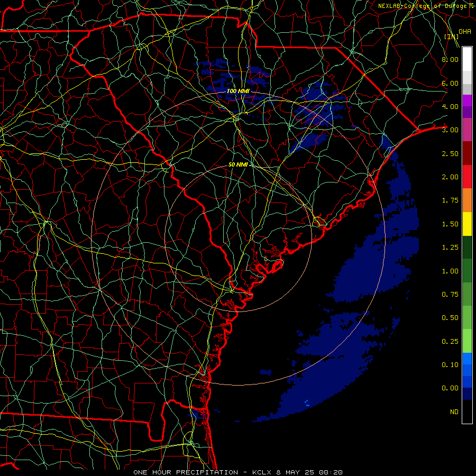Pick the pink legend swatch near 3.00
Image resolution: width=476 pixels, height=476 pixels.
coord(467,130)
